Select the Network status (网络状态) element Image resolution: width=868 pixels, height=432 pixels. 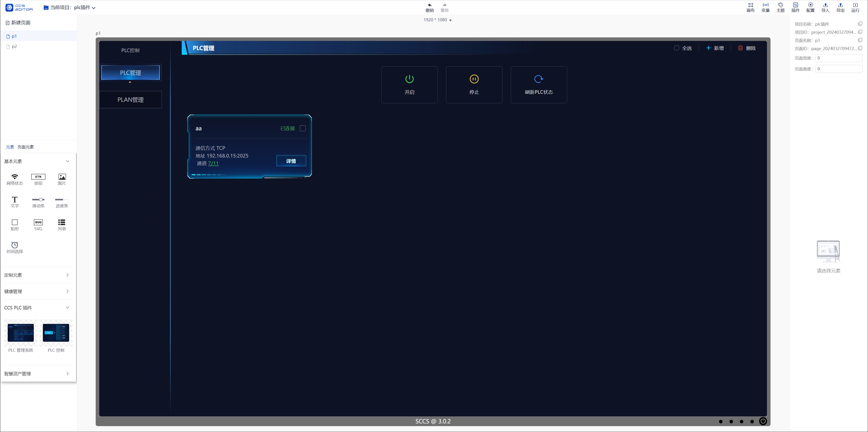[15, 180]
